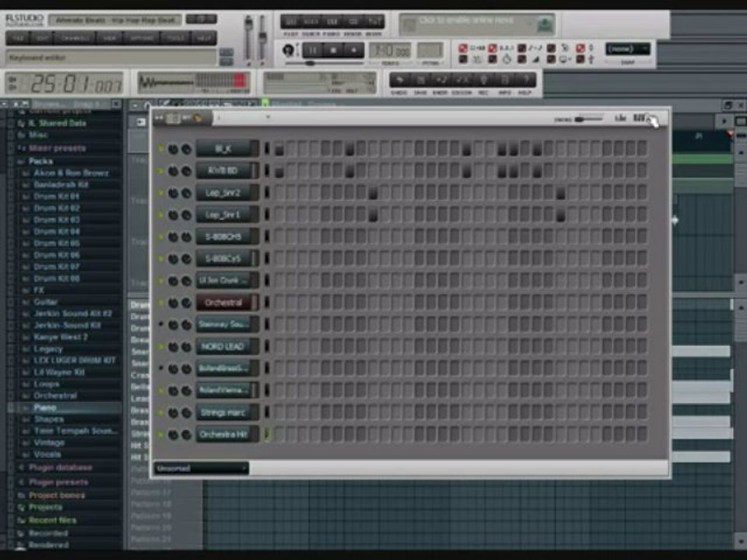Select the Lep_Snr2 channel button
This screenshot has height=560, width=747.
click(x=223, y=193)
